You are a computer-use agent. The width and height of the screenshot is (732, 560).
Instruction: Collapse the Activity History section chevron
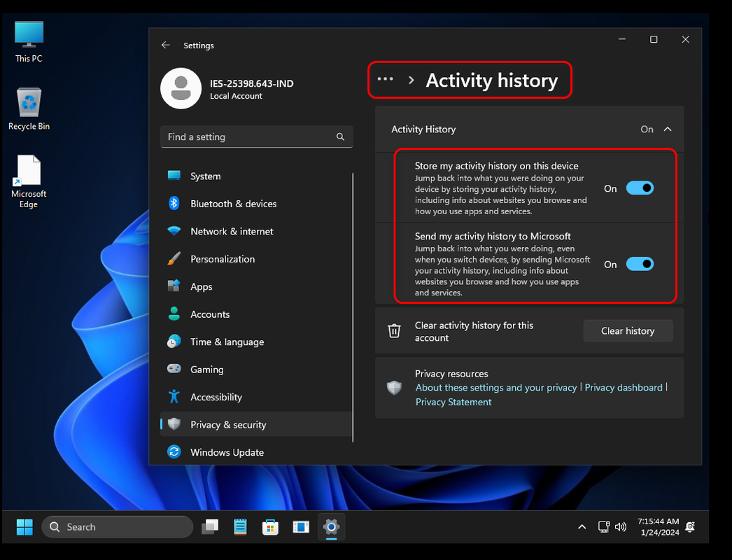point(668,129)
